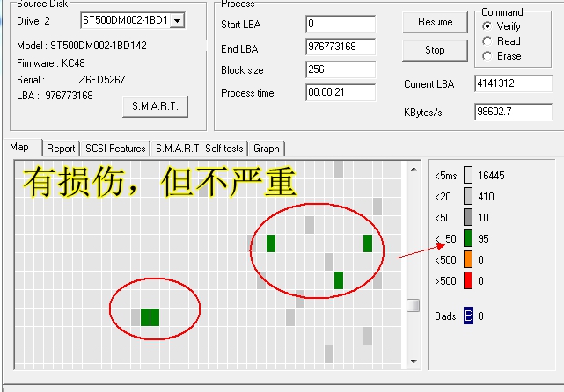Click the serial number Z6ED5267
This screenshot has width=564, height=392.
pyautogui.click(x=102, y=80)
